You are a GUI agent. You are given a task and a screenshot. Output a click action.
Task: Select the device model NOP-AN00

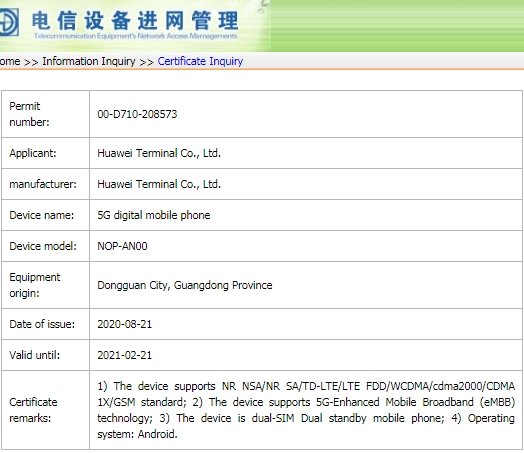tap(122, 246)
